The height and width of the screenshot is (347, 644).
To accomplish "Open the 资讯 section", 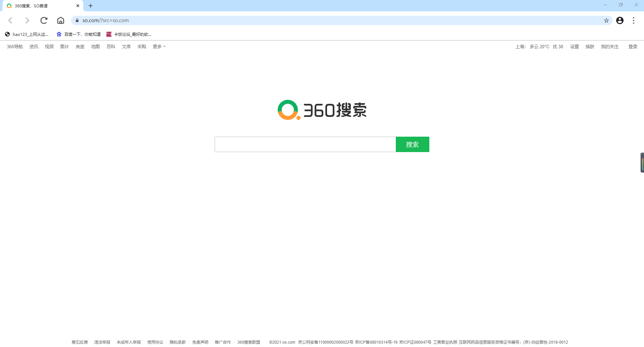I will (x=34, y=47).
